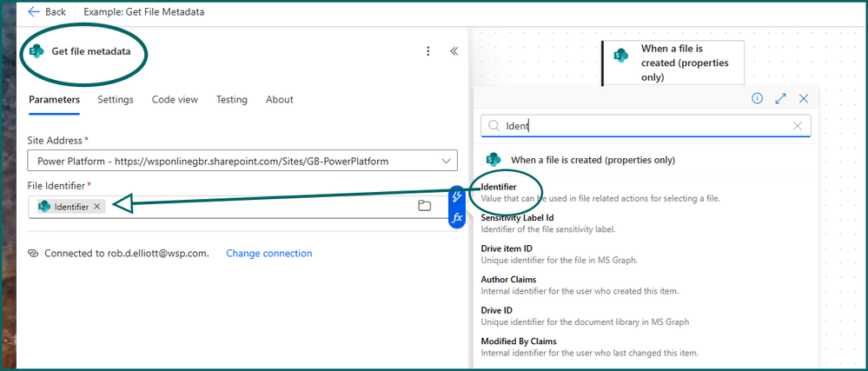Expand the dynamic content panel to full size

(780, 98)
